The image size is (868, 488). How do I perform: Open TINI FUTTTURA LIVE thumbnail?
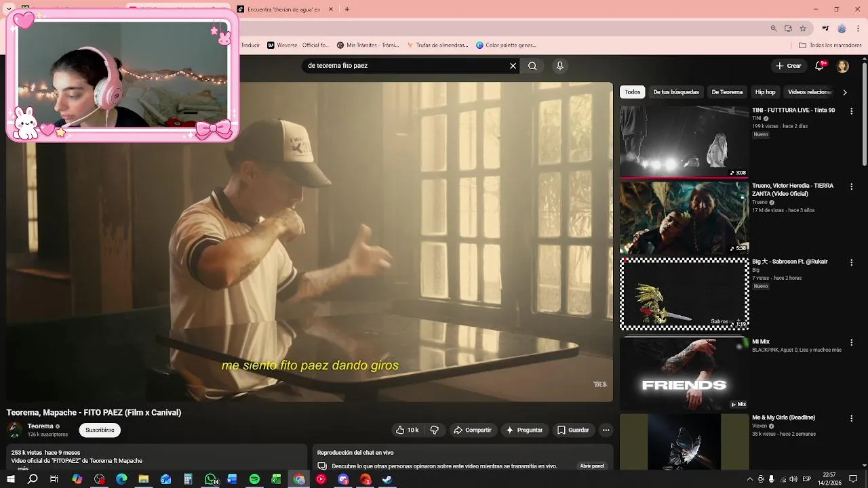click(x=684, y=141)
